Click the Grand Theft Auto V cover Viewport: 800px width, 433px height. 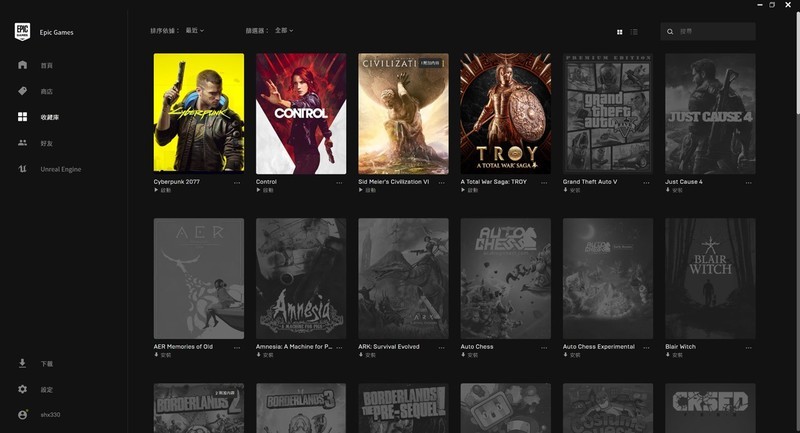608,113
